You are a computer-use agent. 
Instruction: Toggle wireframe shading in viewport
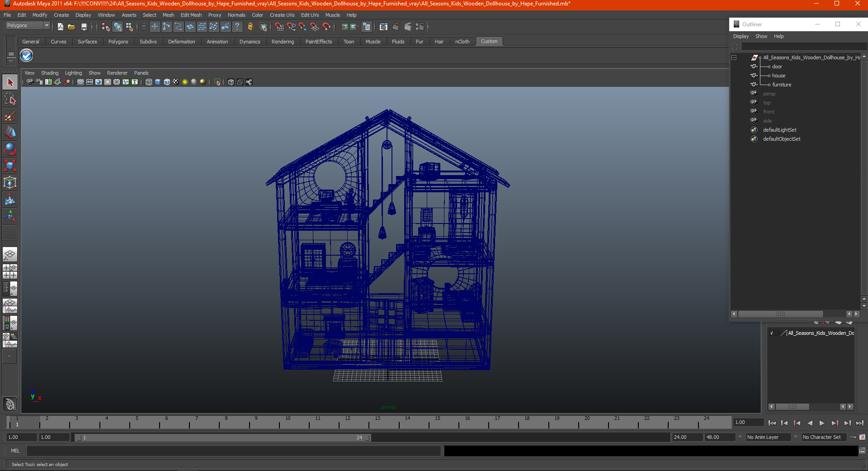149,82
